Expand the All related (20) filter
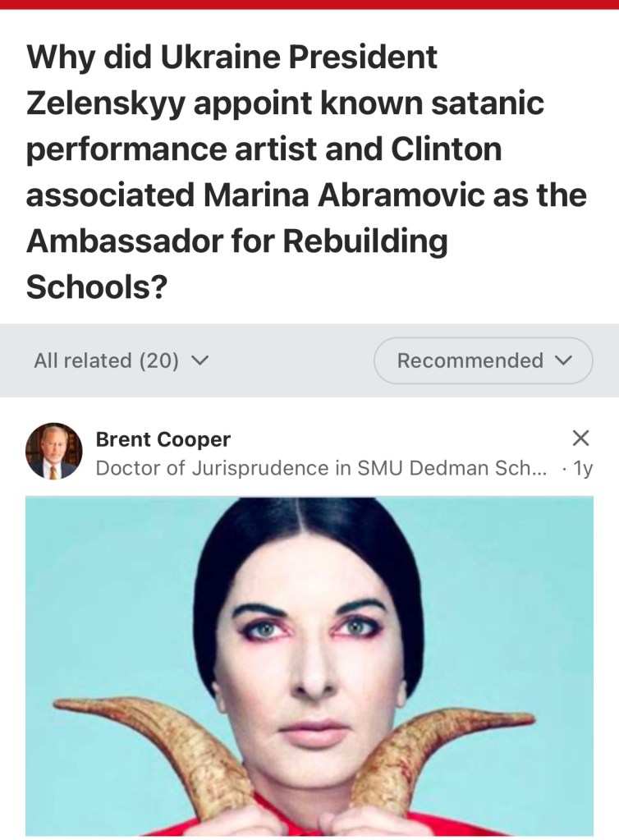Image resolution: width=619 pixels, height=840 pixels. pos(121,360)
